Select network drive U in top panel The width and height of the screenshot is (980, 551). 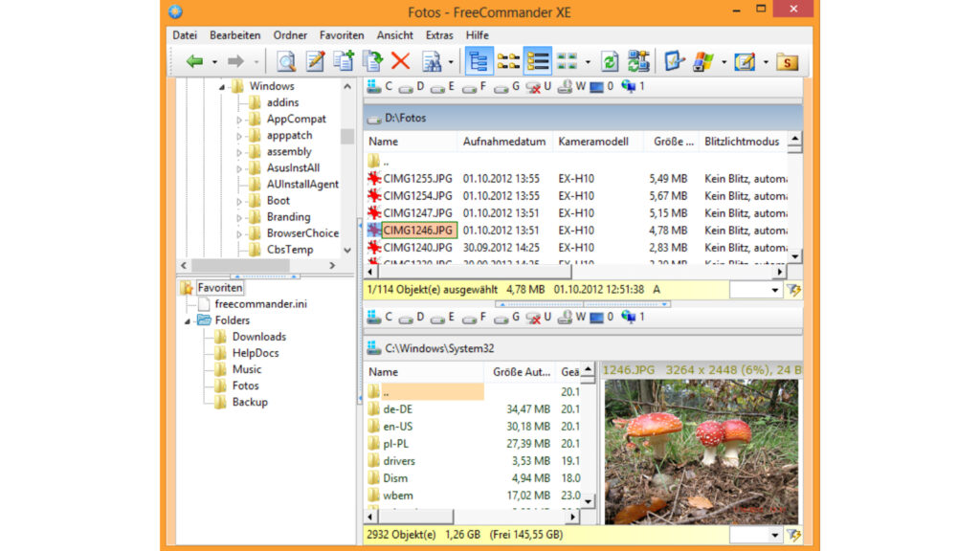(x=539, y=87)
